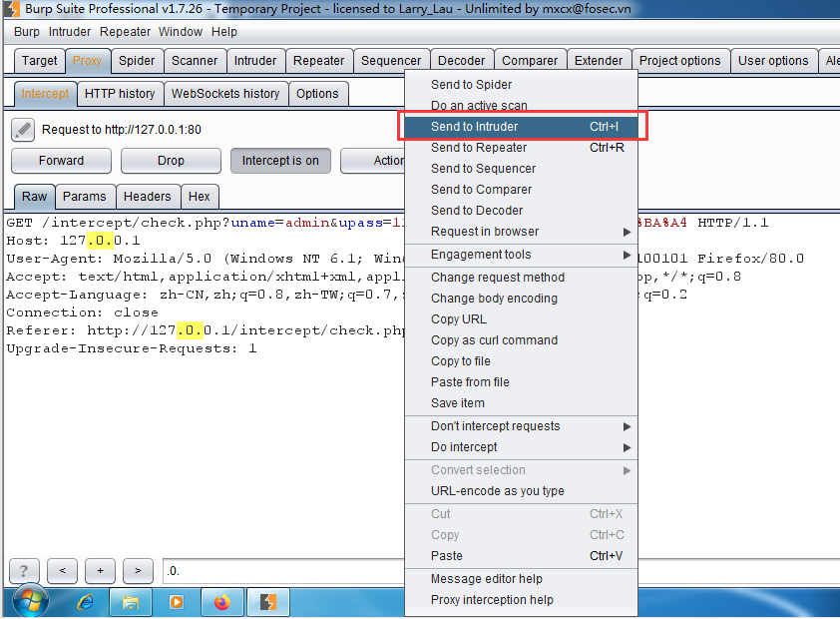Click 'Change body encoding' entry

tap(521, 298)
